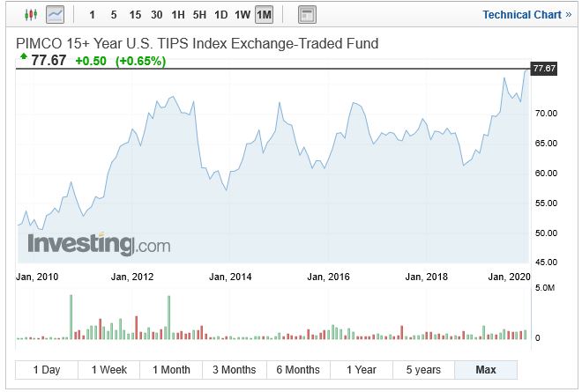The width and height of the screenshot is (582, 392).
Task: Click the 55.00 price axis label
Action: (x=546, y=203)
